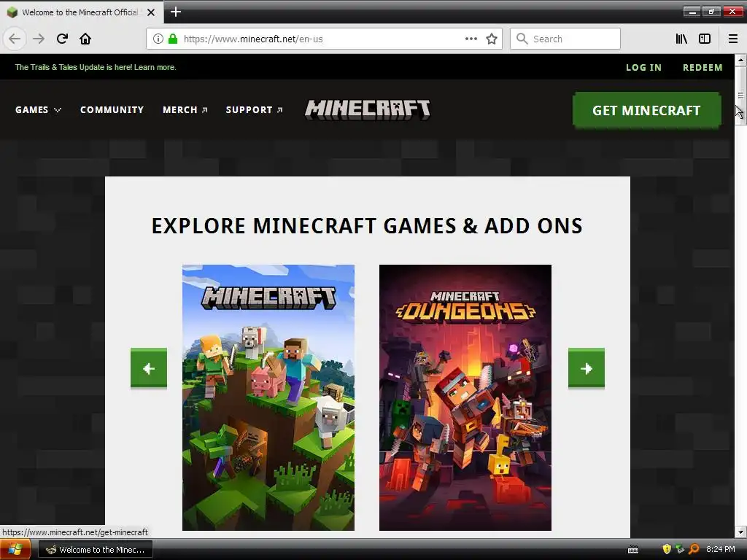This screenshot has height=560, width=747.
Task: Click the browser Back arrow button
Action: [x=15, y=39]
